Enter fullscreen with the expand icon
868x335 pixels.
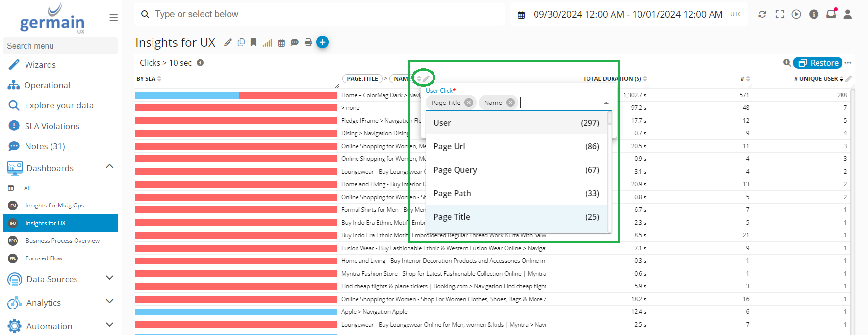pos(779,14)
